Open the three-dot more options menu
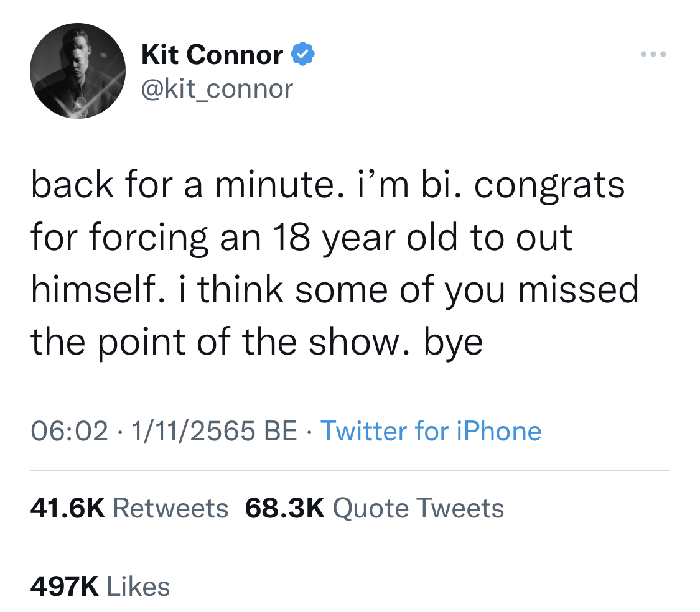The height and width of the screenshot is (612, 700). point(653,55)
